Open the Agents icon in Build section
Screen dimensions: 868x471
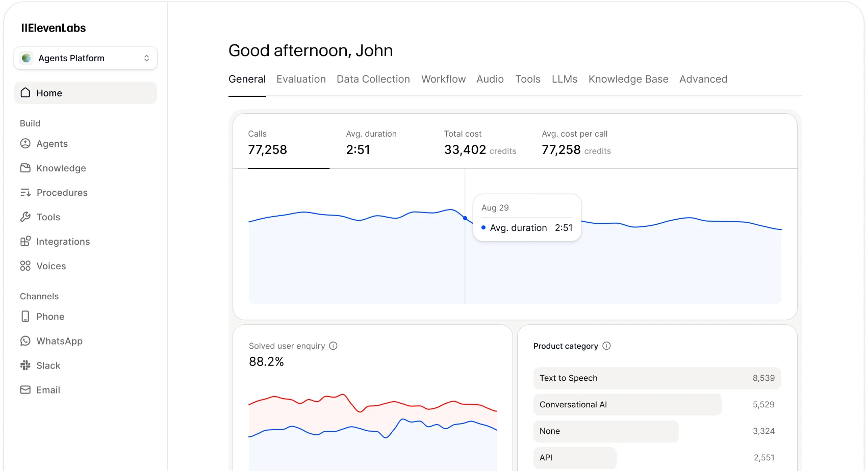click(25, 144)
